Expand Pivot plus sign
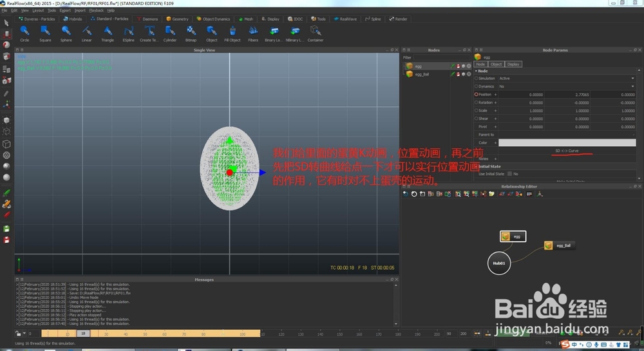This screenshot has height=351, width=644. [x=495, y=127]
